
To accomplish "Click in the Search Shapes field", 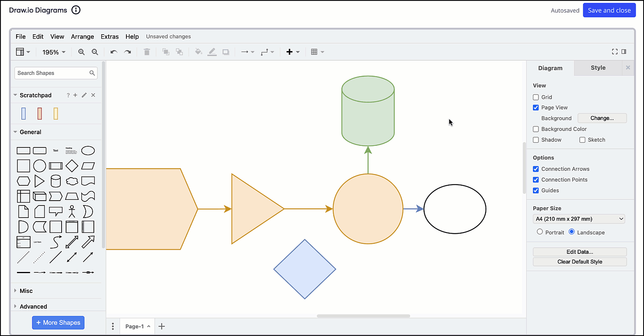I will click(52, 73).
